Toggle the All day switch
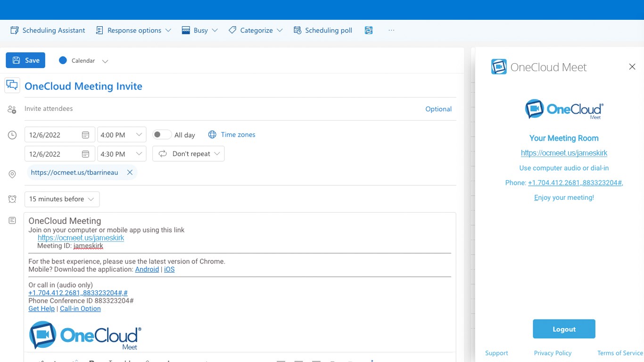This screenshot has width=644, height=362. pyautogui.click(x=161, y=135)
